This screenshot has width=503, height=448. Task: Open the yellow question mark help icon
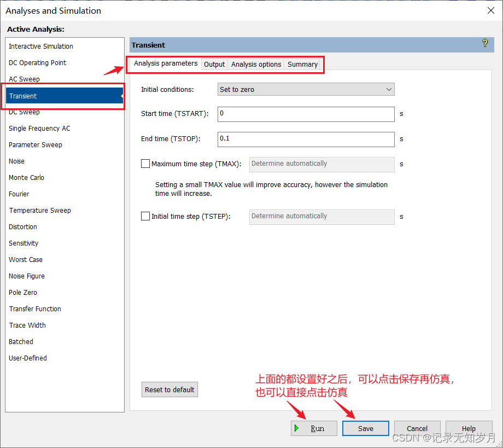[x=485, y=43]
